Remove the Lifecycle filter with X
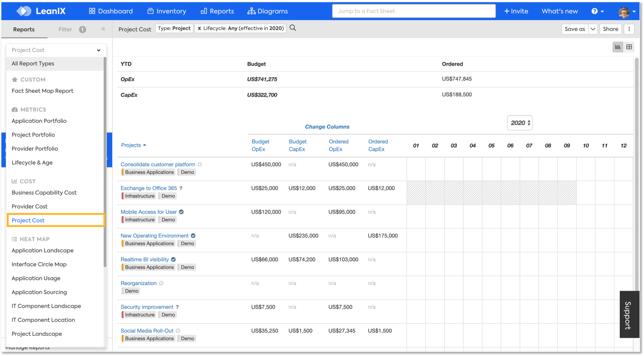 click(x=199, y=28)
